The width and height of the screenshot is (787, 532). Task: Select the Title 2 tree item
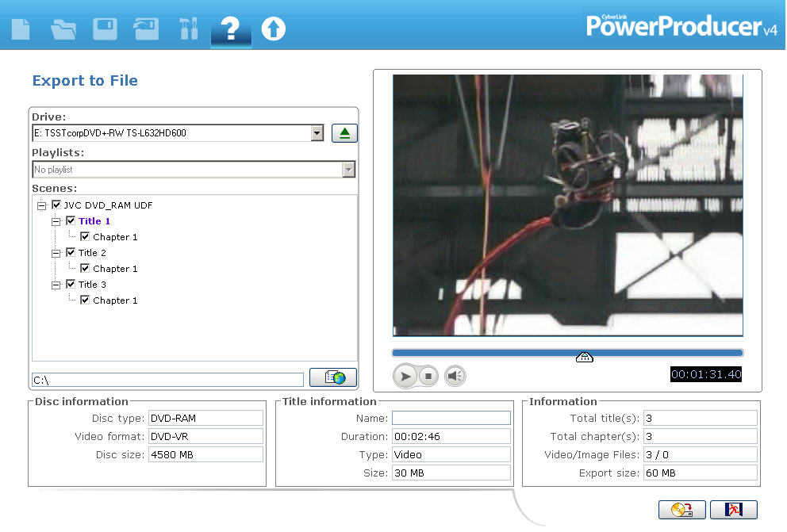(92, 253)
